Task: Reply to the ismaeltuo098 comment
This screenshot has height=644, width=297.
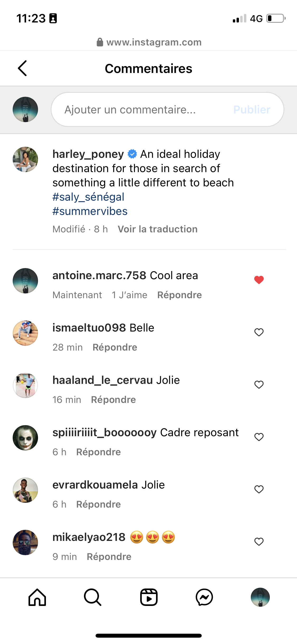Action: 115,347
